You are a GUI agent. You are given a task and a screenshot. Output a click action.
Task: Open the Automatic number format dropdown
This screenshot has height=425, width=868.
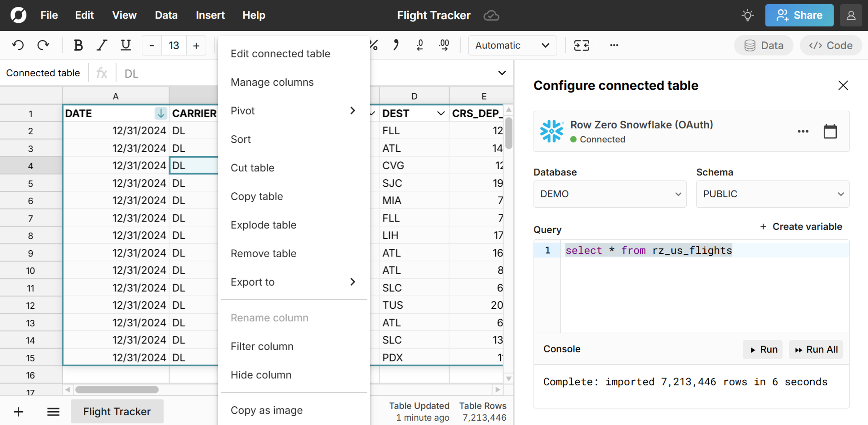512,45
